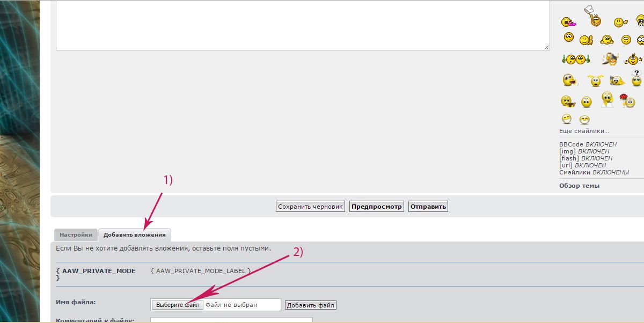Submit the post with Отправить

pos(428,207)
